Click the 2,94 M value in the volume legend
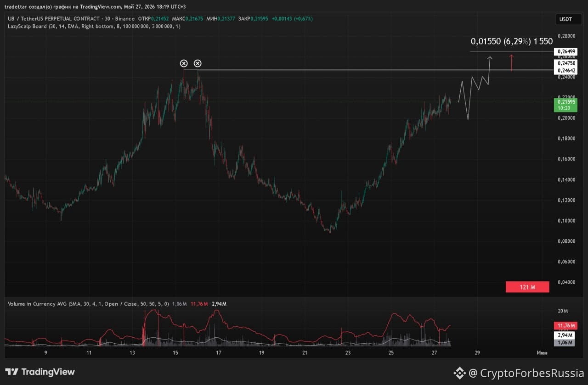 (x=219, y=304)
